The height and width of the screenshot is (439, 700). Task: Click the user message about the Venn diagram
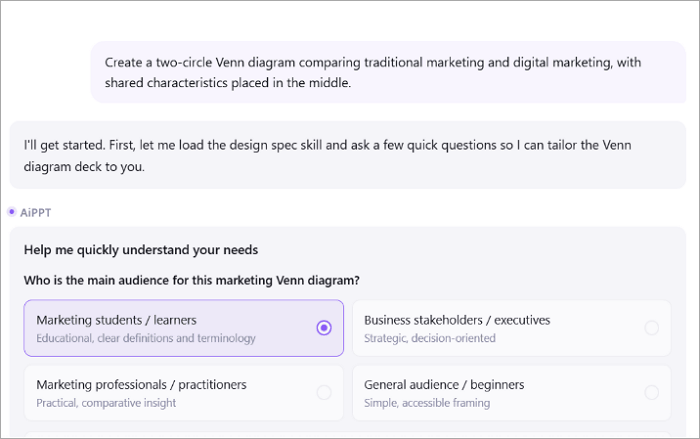[388, 72]
